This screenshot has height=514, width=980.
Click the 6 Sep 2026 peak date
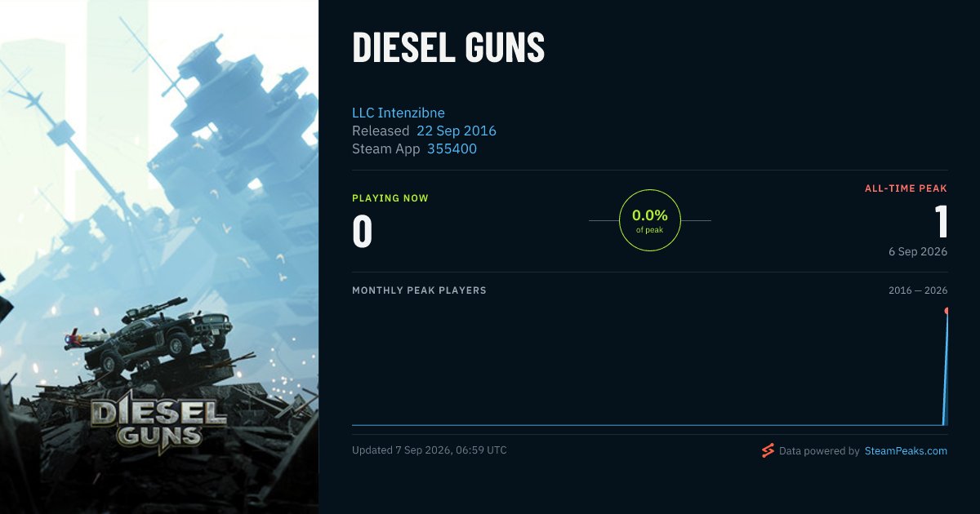[918, 251]
